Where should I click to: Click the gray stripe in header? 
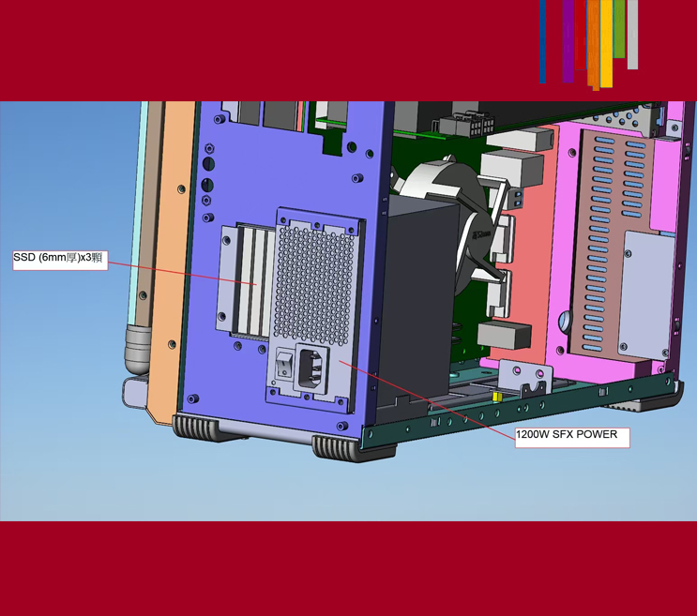pos(632,34)
